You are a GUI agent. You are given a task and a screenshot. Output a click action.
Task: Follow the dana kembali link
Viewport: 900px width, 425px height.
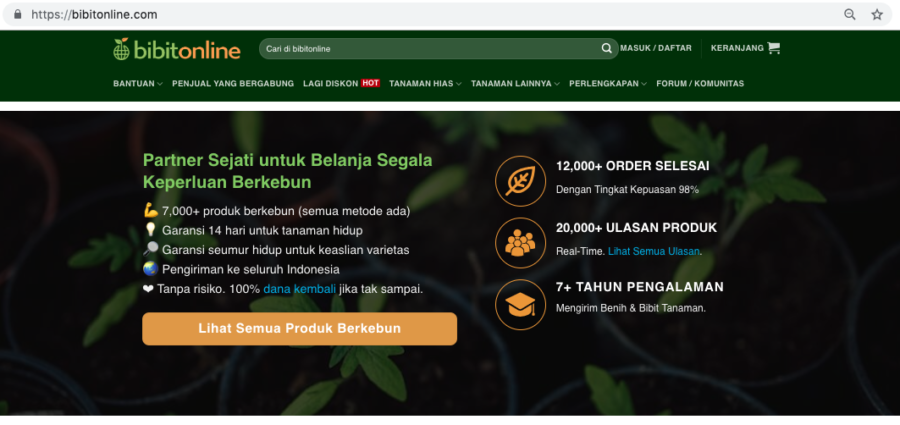point(300,289)
